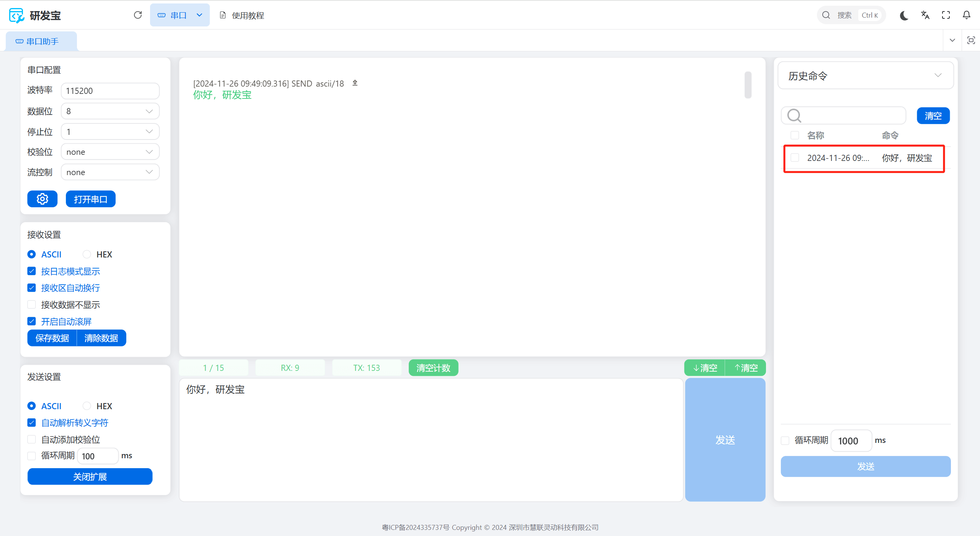Switch to the 串口助手 tab

[41, 41]
